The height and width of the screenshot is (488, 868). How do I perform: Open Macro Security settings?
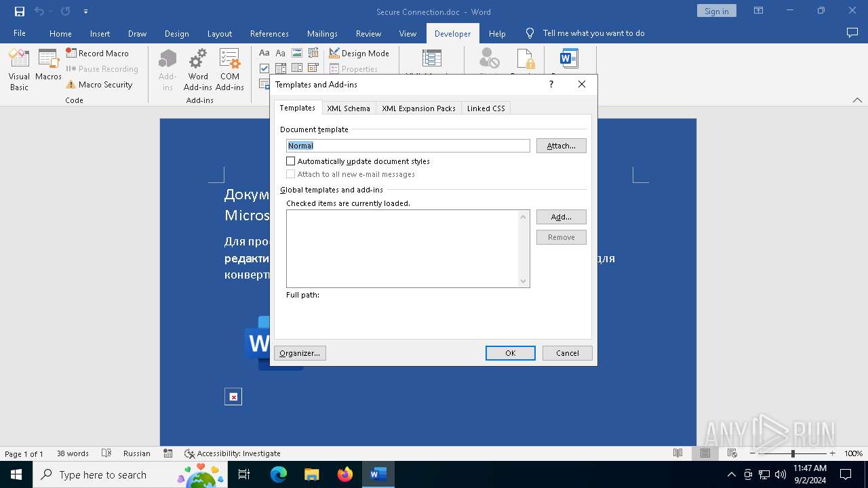99,85
